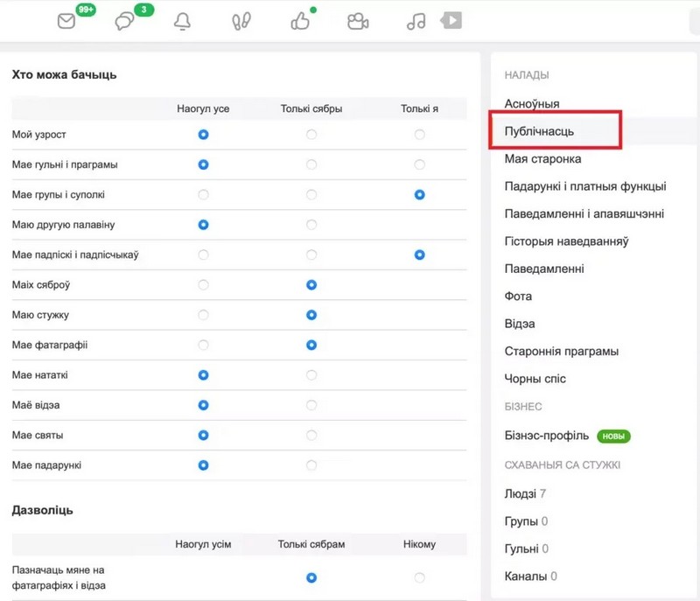Open the discussions chat bubble icon

pyautogui.click(x=125, y=22)
